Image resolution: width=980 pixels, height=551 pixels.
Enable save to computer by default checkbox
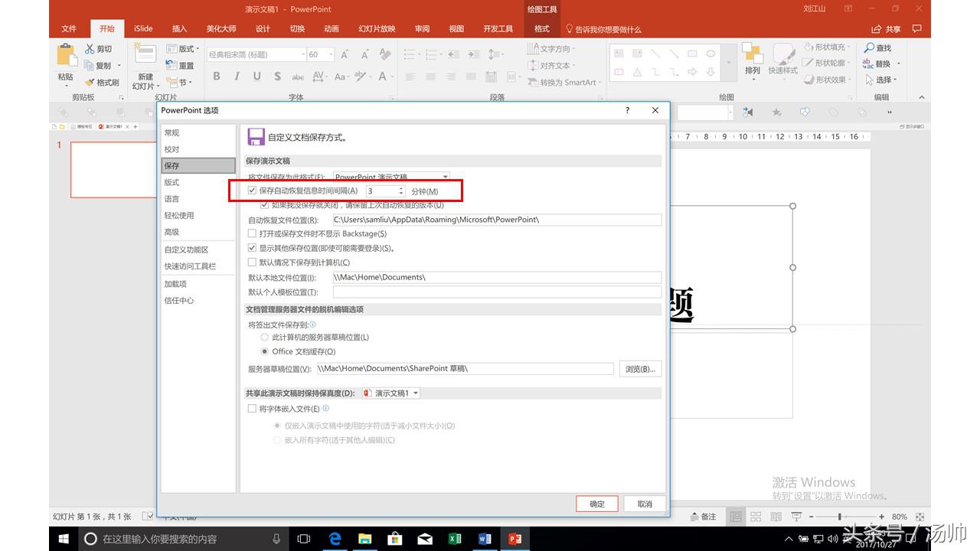(253, 262)
